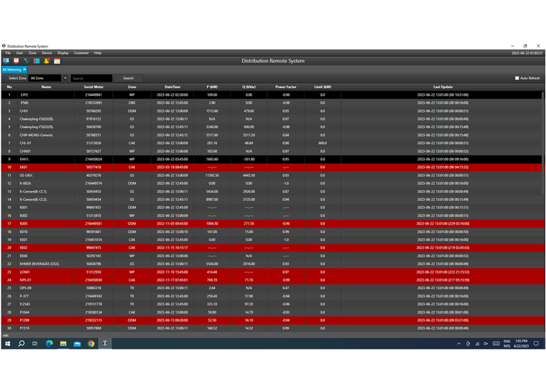This screenshot has height=392, width=546.
Task: Switch to Distribution Remote System taskbar icon
Action: 105,344
